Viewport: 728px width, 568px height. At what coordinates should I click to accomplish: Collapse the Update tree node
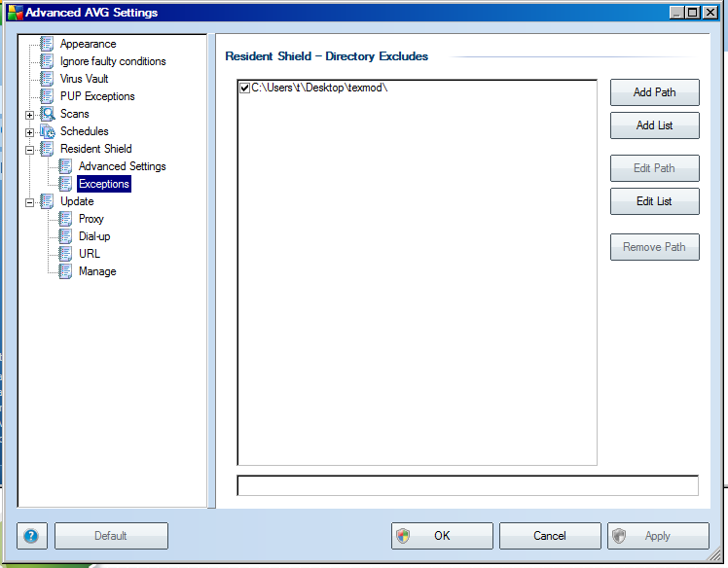click(30, 202)
